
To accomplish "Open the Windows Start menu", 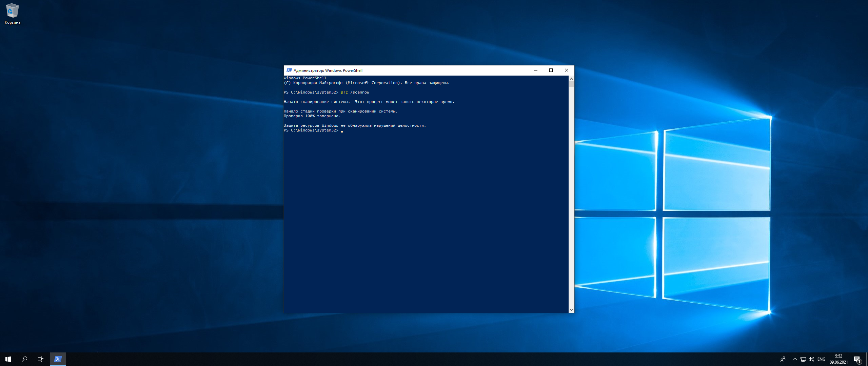I will (8, 359).
